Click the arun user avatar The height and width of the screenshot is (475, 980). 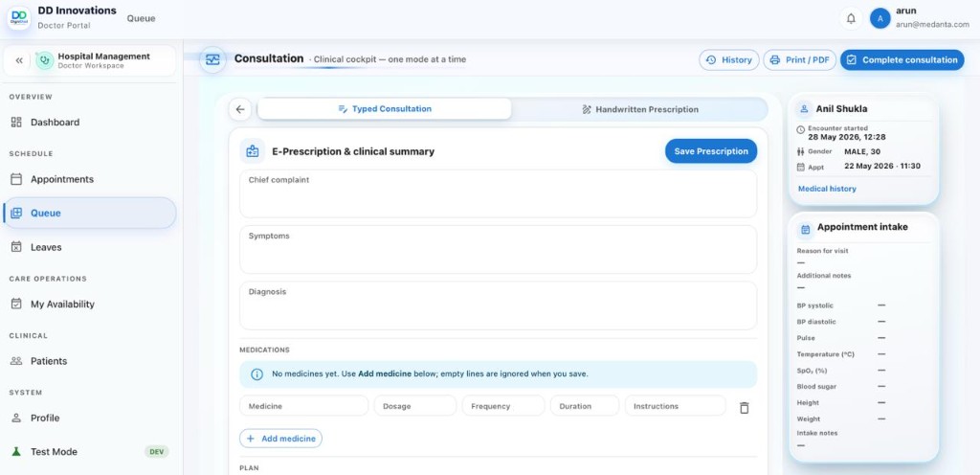880,19
